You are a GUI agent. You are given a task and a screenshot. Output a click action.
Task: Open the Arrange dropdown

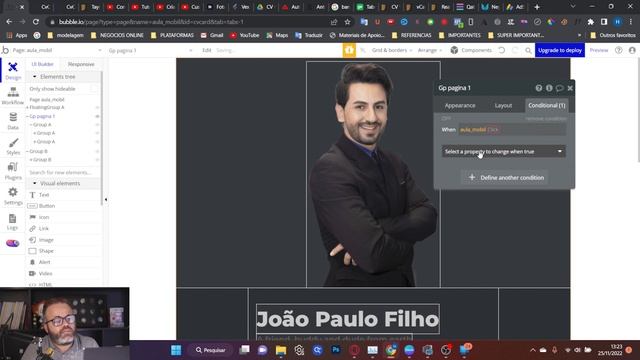point(429,50)
